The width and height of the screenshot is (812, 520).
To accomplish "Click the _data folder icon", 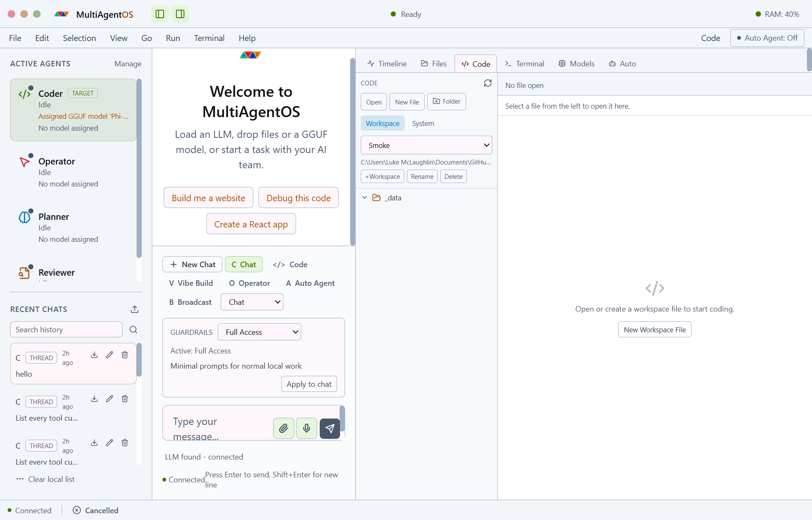I will [376, 198].
